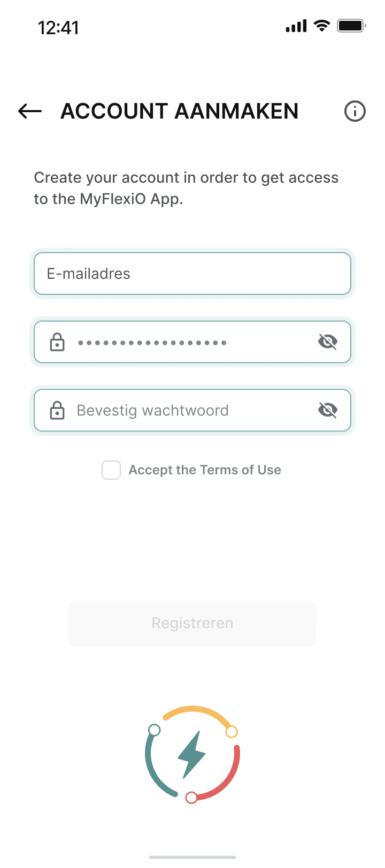Tap the cellular signal bars icon
The height and width of the screenshot is (868, 385).
296,26
